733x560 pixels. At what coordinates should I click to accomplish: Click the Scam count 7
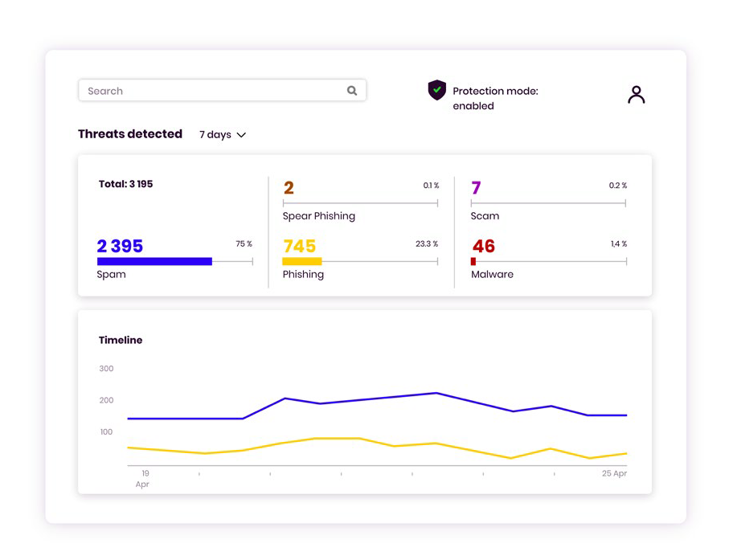click(476, 187)
